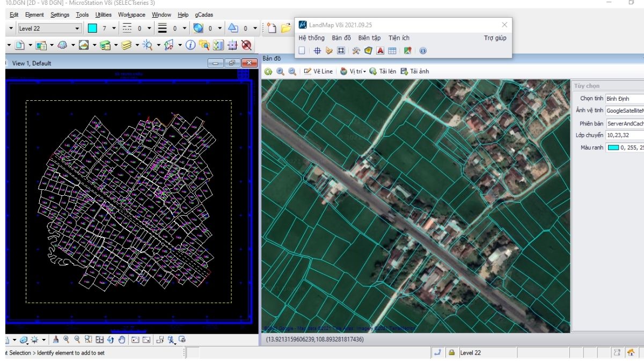Click the Open File folder icon

tap(286, 28)
